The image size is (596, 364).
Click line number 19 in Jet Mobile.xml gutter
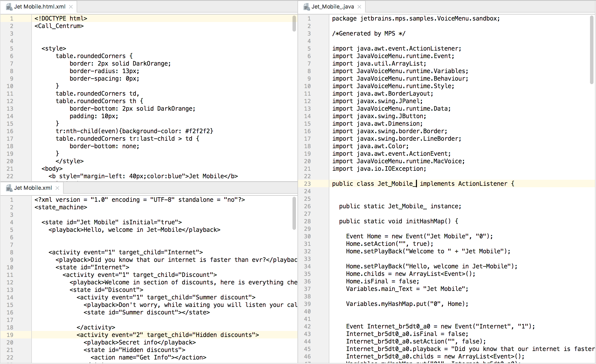(10, 335)
